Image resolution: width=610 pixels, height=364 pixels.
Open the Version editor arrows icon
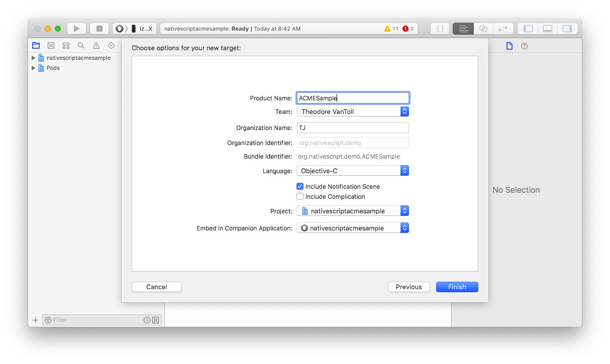502,29
